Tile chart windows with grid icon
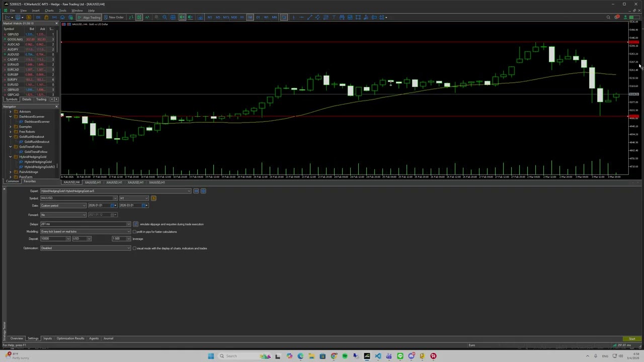Viewport: 644px width, 362px height. coord(173,17)
